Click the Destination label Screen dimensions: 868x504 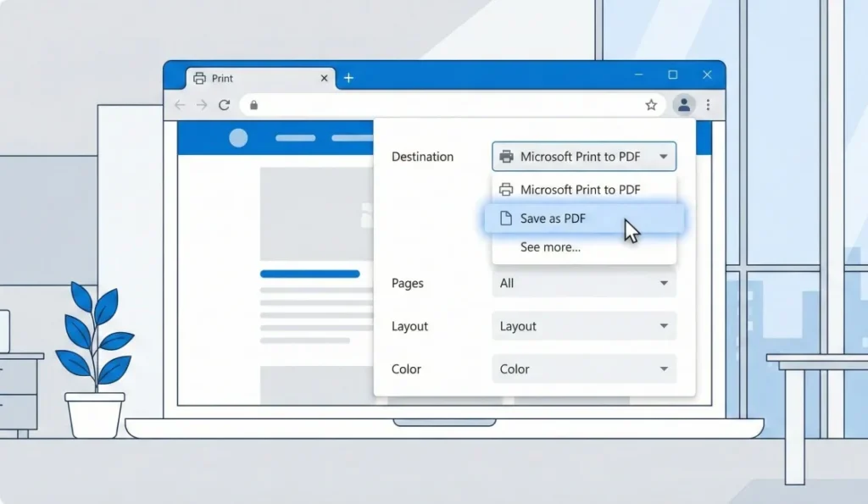point(422,157)
